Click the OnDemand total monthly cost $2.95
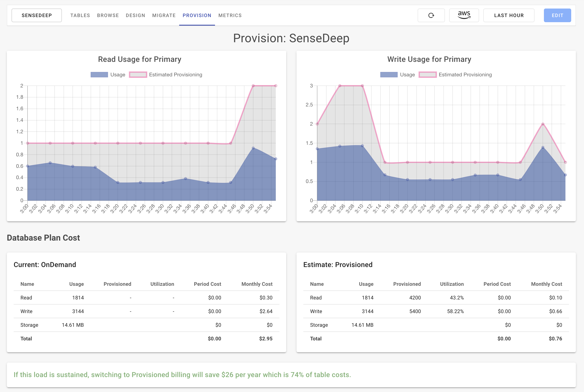Viewport: 584px width, 392px height. [266, 338]
